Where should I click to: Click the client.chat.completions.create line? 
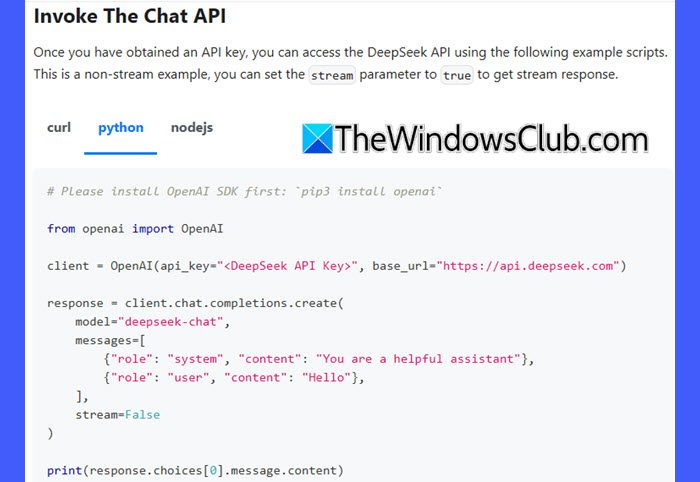point(196,303)
